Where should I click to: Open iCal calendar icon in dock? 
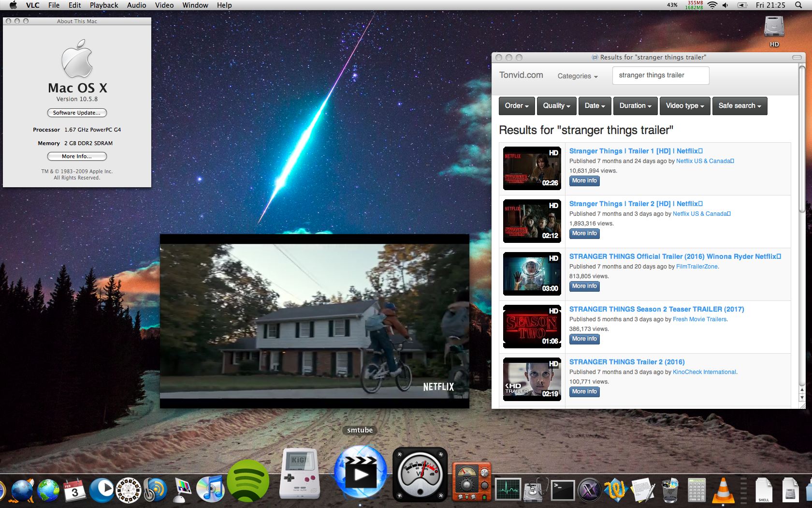(74, 490)
